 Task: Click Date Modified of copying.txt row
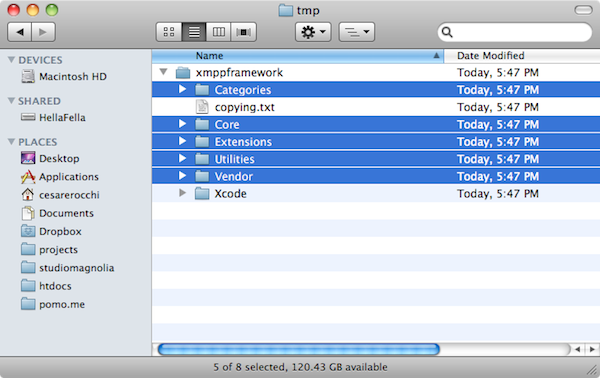[498, 107]
